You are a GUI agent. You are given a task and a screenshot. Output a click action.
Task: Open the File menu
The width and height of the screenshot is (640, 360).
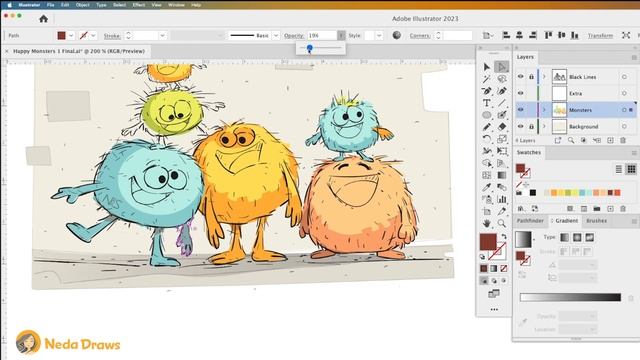click(51, 5)
